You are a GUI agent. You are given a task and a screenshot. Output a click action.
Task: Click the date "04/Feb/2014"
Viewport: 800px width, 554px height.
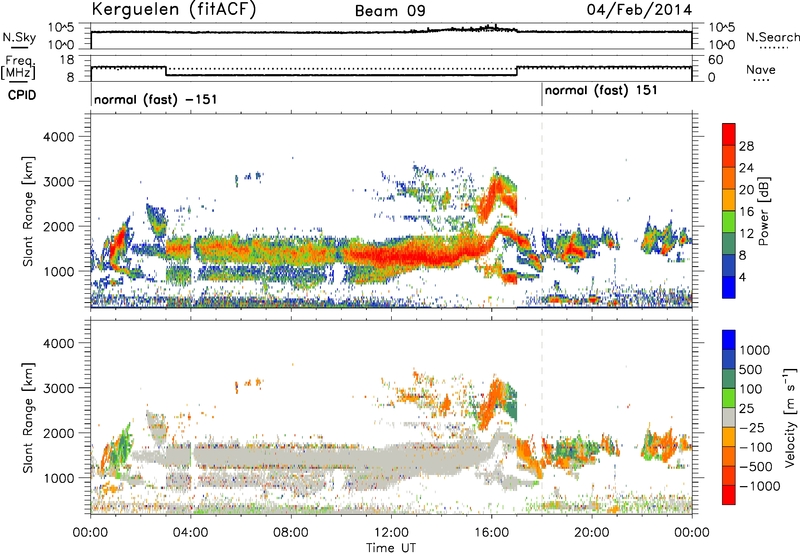click(x=639, y=10)
